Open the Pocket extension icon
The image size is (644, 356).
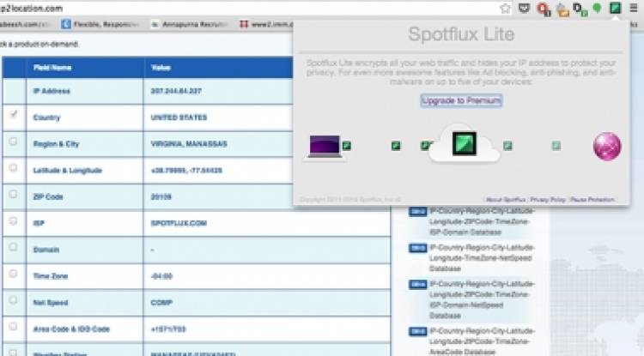pyautogui.click(x=524, y=9)
